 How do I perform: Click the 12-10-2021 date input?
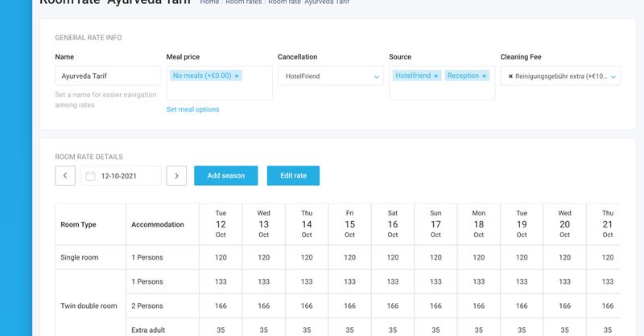(x=129, y=175)
